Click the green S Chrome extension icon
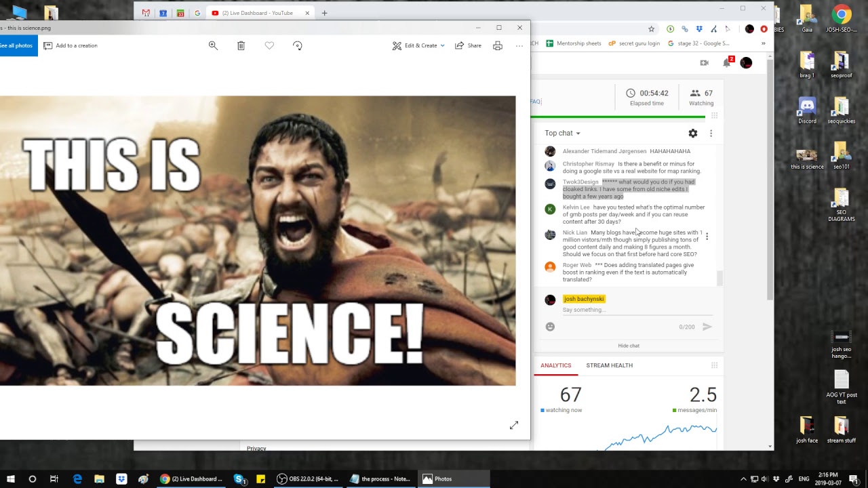The image size is (868, 488). [x=670, y=29]
